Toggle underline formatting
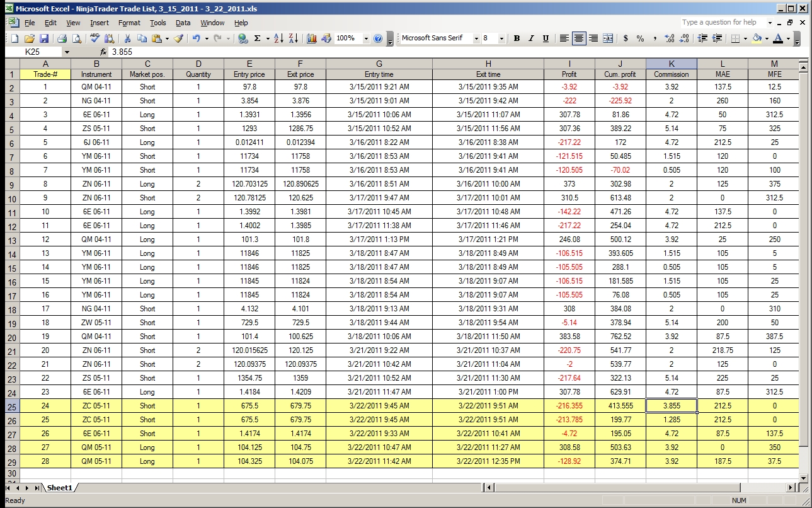This screenshot has height=508, width=812. click(x=546, y=38)
